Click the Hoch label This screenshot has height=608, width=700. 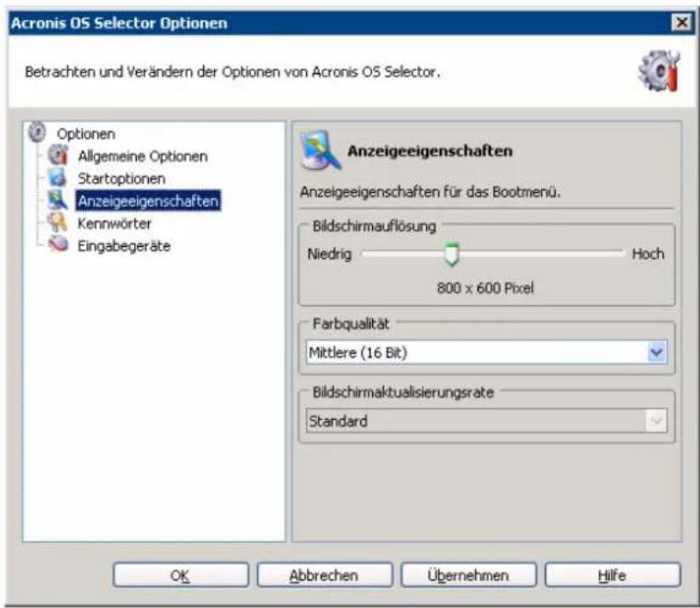(648, 253)
